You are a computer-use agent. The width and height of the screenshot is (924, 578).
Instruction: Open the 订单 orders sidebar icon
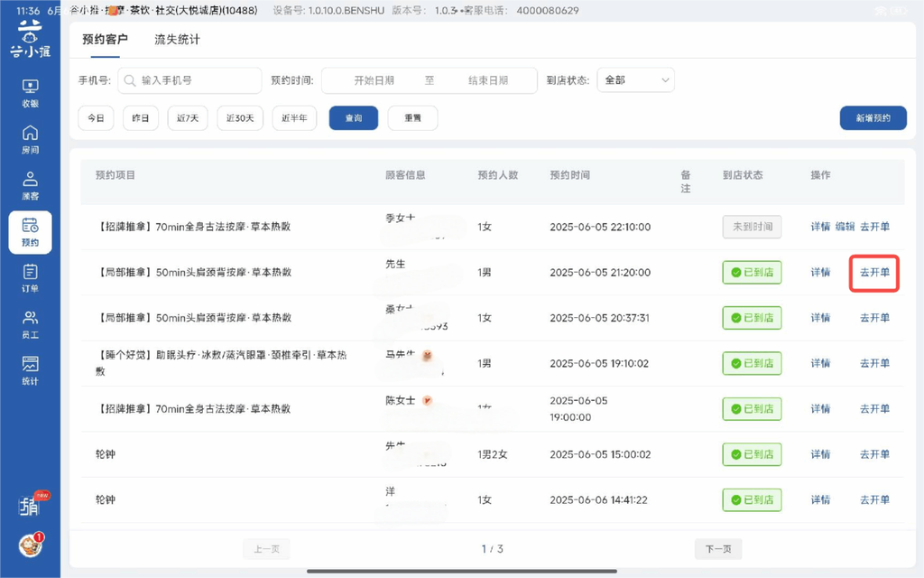pos(30,278)
